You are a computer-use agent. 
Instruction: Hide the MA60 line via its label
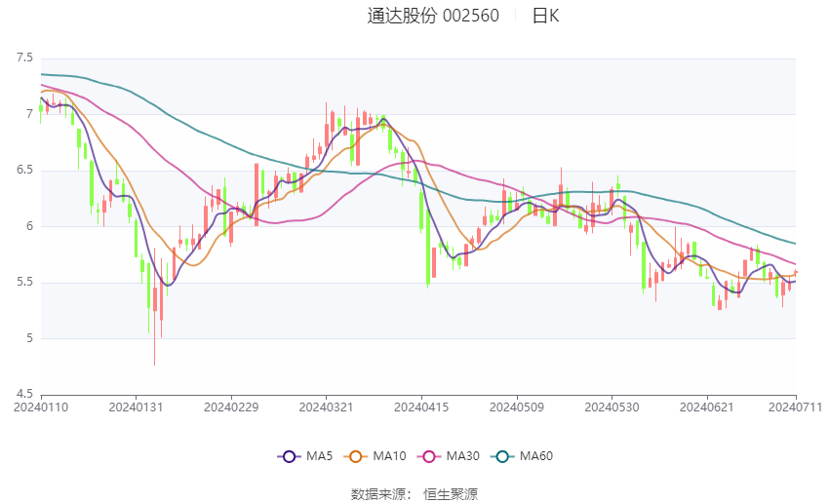click(536, 456)
